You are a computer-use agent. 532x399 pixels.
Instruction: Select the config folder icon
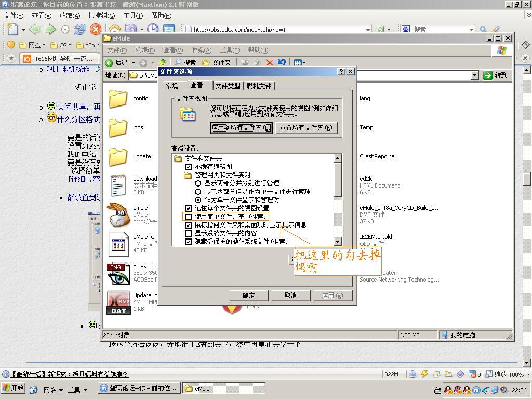pos(118,99)
